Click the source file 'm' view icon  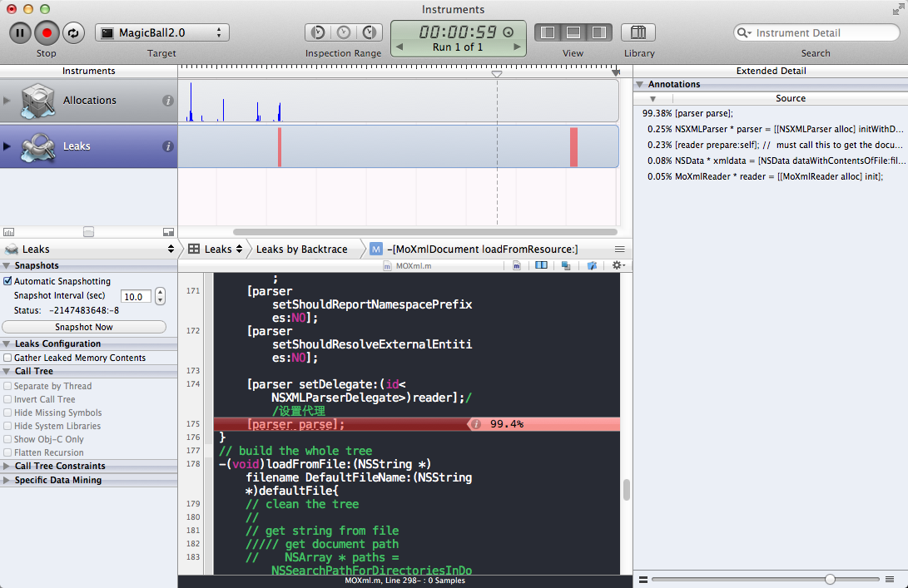pos(517,265)
